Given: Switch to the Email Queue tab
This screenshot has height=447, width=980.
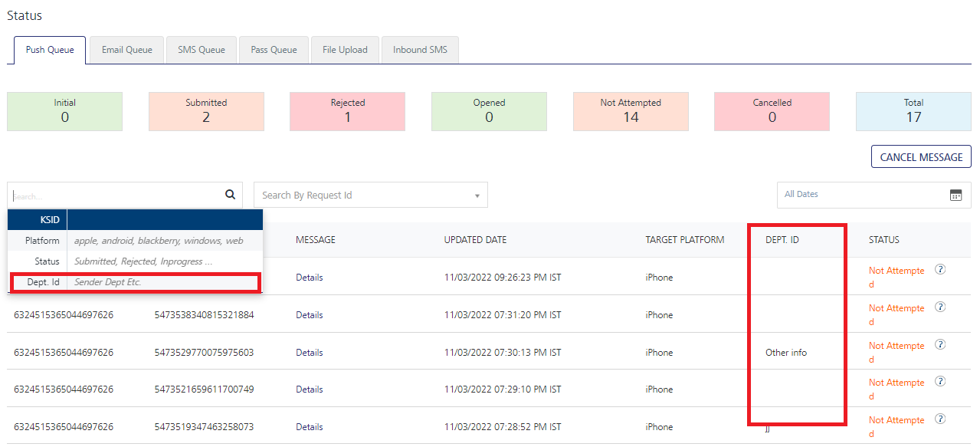Looking at the screenshot, I should [x=126, y=50].
